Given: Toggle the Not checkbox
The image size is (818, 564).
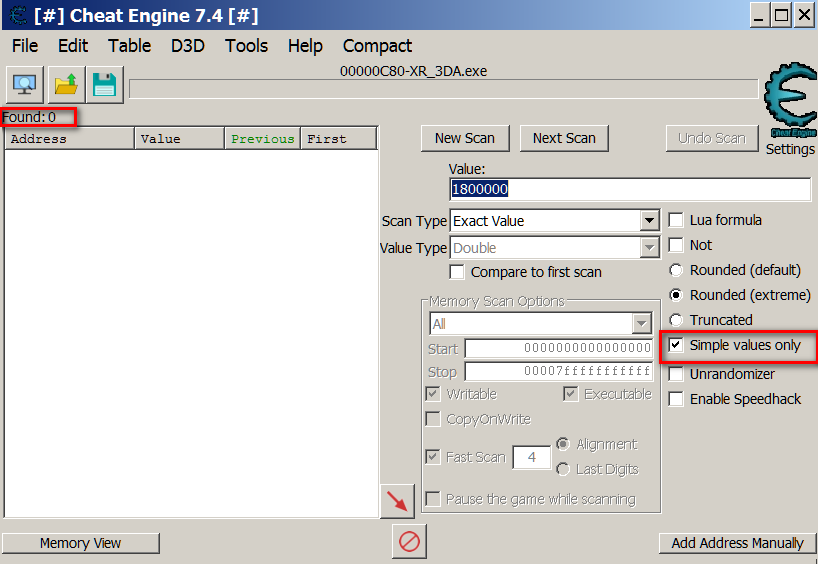Looking at the screenshot, I should pos(676,245).
